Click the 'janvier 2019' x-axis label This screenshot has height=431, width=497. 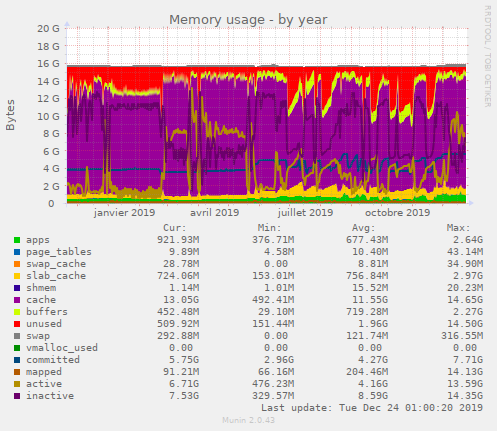(124, 213)
